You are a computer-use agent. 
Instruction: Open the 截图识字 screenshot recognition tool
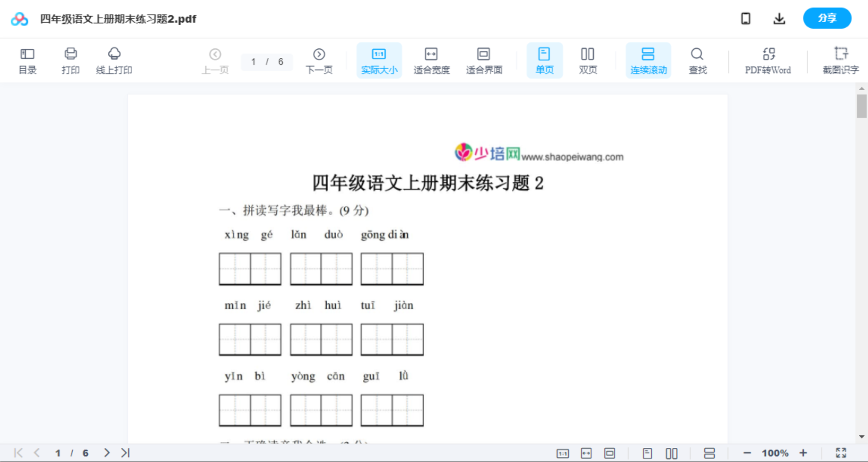tap(841, 60)
